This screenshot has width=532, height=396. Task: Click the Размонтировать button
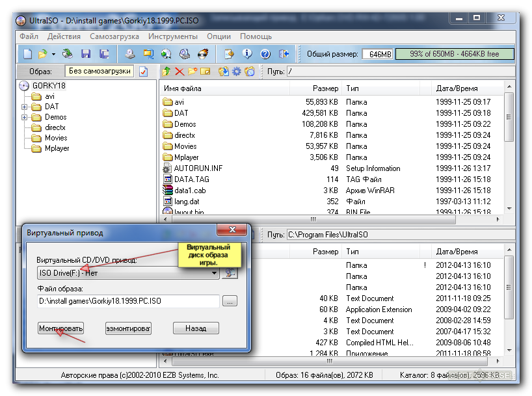[x=128, y=328]
